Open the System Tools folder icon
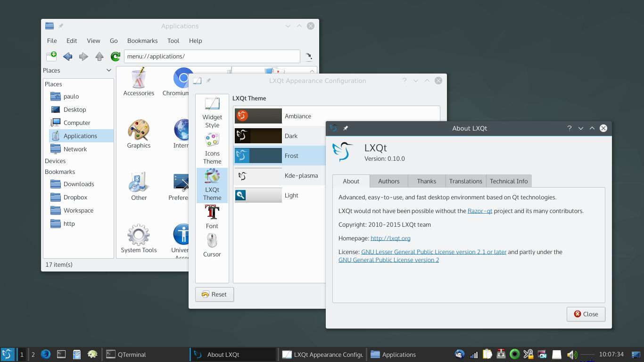Screen dimensions: 644x362 click(138, 234)
